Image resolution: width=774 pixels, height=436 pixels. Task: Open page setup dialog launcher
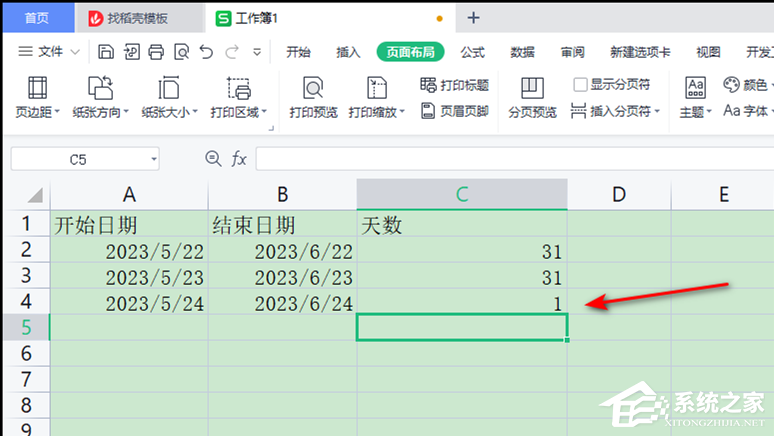(271, 128)
